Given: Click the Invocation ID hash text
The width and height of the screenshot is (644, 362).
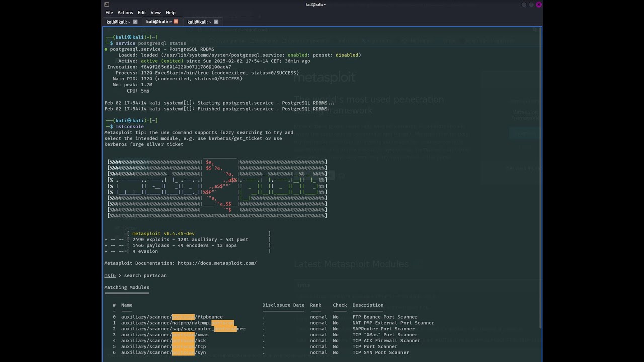Looking at the screenshot, I should click(186, 67).
